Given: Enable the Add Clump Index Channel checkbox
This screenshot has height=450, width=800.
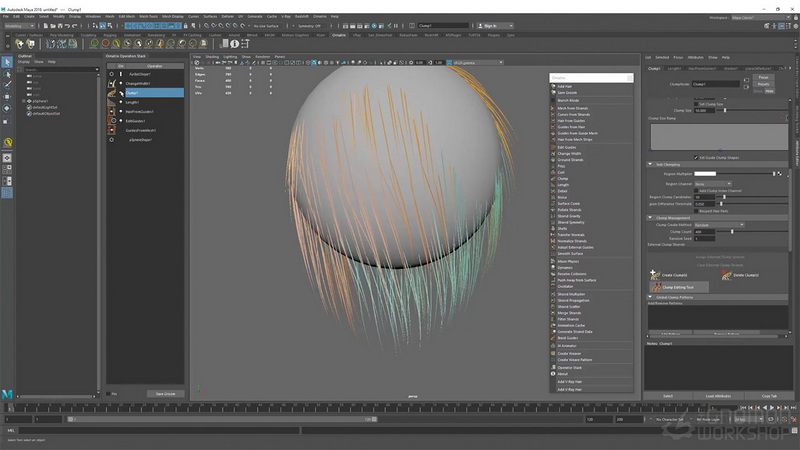Looking at the screenshot, I should (696, 191).
